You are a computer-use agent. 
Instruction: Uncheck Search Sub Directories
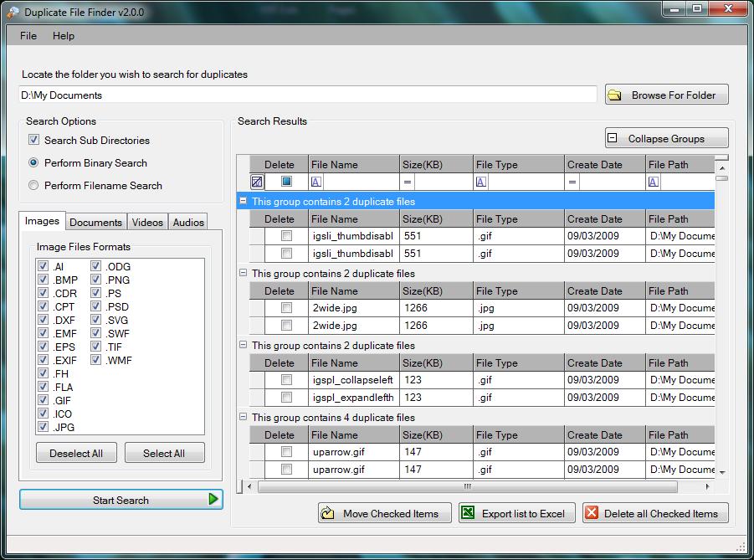[x=34, y=141]
